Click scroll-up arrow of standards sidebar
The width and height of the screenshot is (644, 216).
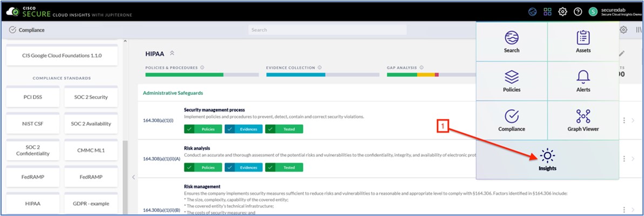[126, 42]
